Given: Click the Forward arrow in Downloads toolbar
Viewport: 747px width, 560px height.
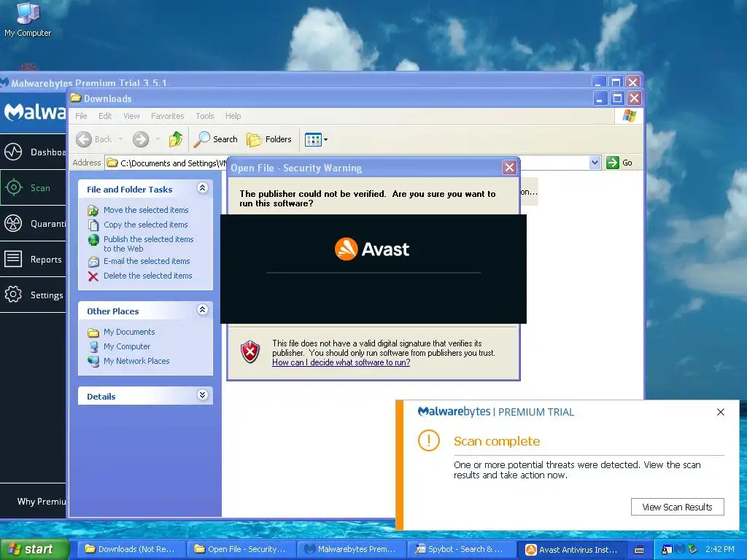Looking at the screenshot, I should [x=141, y=139].
